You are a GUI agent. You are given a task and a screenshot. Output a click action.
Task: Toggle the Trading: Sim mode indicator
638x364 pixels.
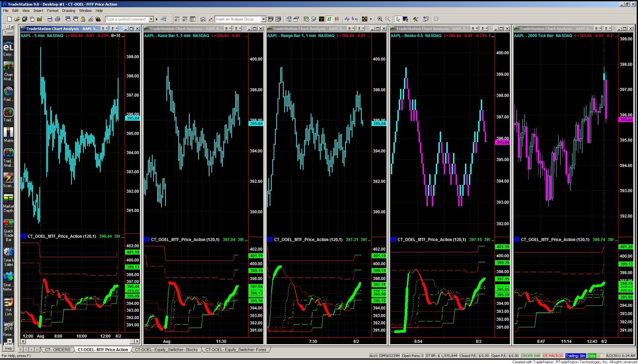click(x=575, y=356)
